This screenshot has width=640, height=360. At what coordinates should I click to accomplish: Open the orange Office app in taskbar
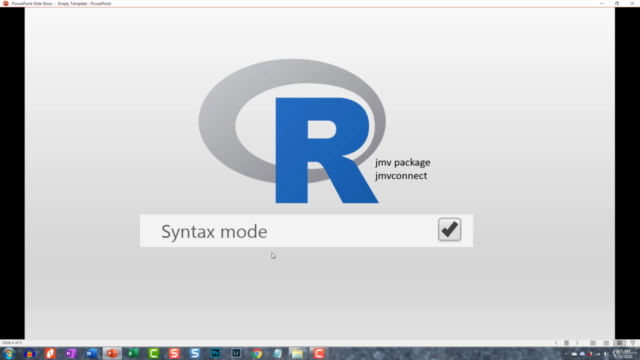50,353
